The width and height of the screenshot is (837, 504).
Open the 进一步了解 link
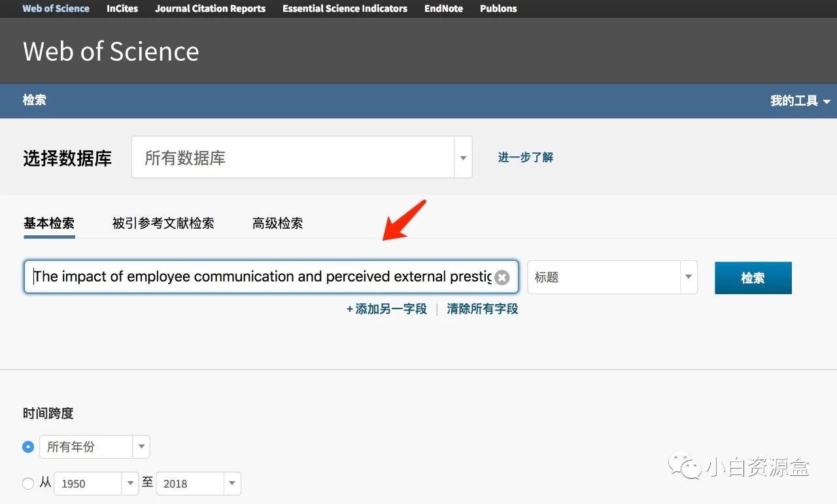coord(525,157)
